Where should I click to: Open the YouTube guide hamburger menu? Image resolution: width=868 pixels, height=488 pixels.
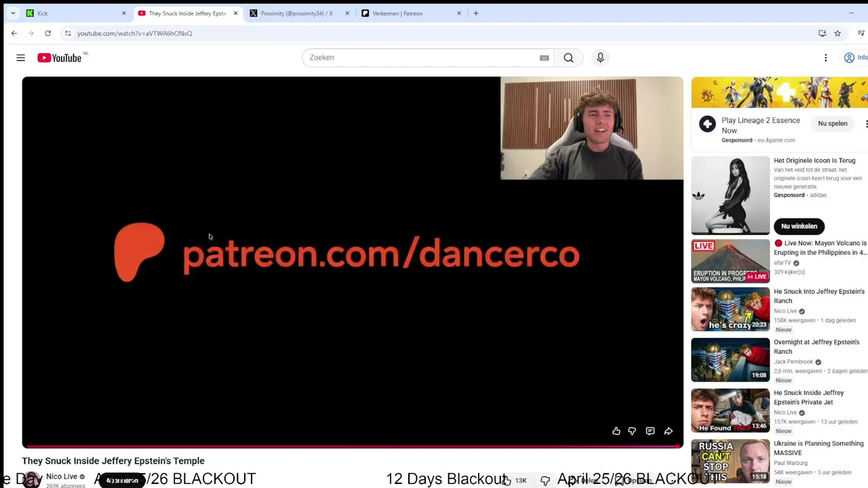point(20,58)
